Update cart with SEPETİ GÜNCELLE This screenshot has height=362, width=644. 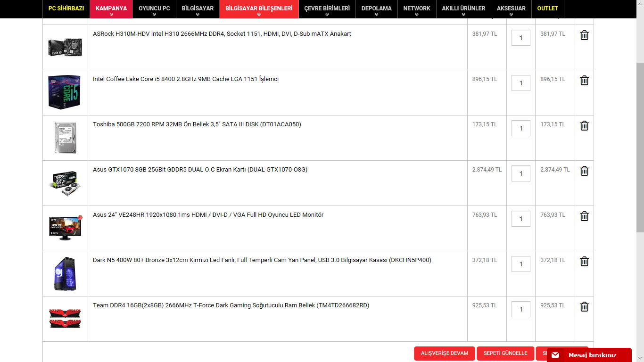point(505,354)
